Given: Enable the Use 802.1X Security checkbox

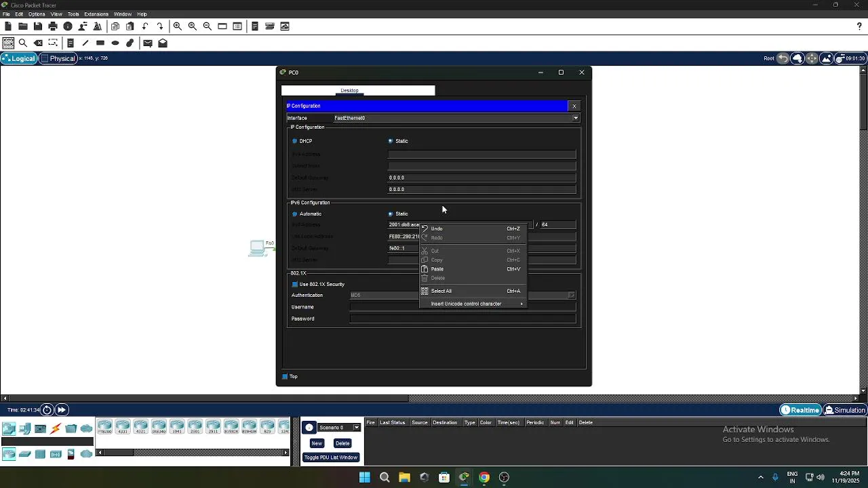Looking at the screenshot, I should 295,285.
